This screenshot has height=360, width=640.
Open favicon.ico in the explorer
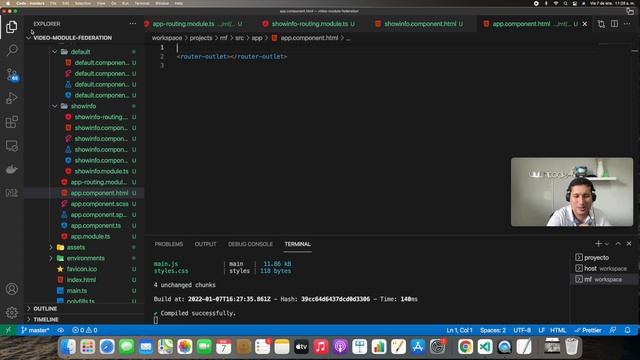tap(82, 269)
